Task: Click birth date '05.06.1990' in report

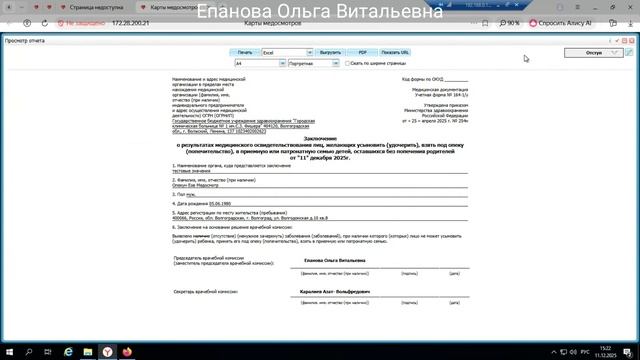Action: 220,204
